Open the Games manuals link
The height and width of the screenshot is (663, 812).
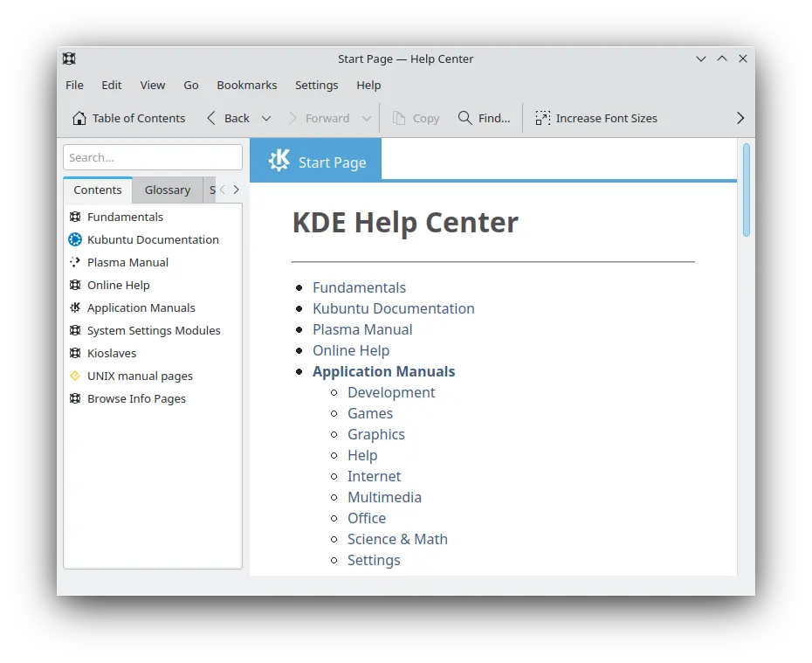[x=370, y=413]
